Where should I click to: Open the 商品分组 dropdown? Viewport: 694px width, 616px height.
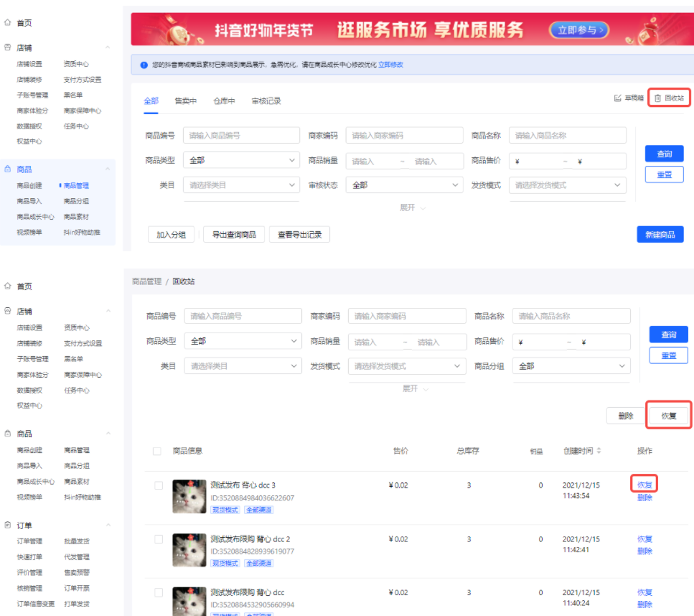pos(573,366)
